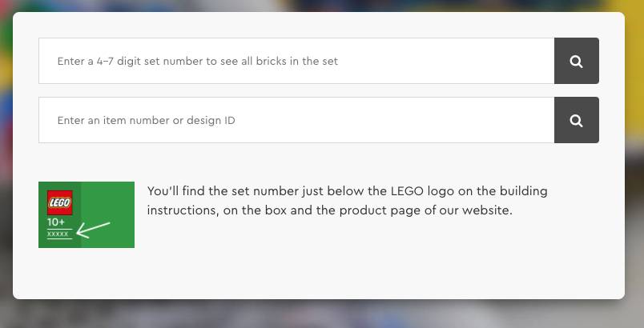
Task: Click the yellow blurred area right of the dialog
Action: pyautogui.click(x=634, y=62)
